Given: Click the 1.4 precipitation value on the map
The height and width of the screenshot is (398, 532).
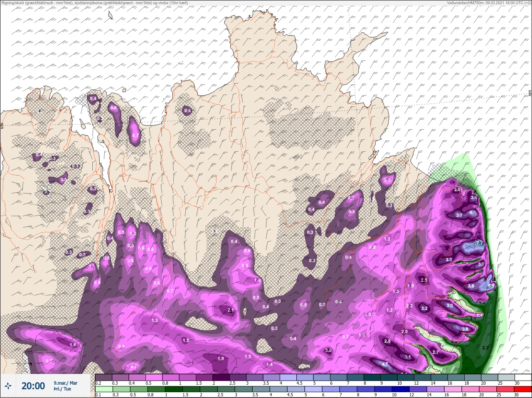Looking at the screenshot, I should pyautogui.click(x=269, y=365).
